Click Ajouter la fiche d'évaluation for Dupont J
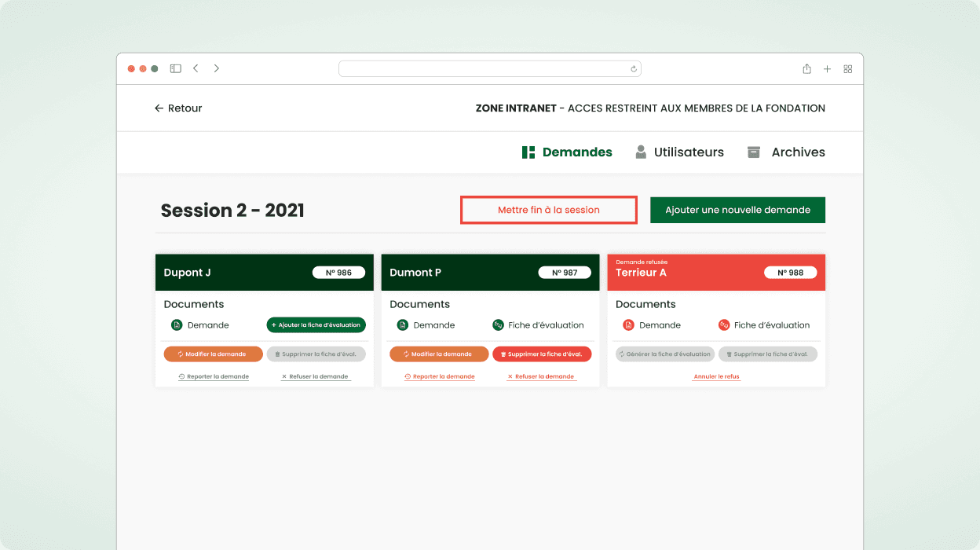The image size is (980, 550). 316,324
